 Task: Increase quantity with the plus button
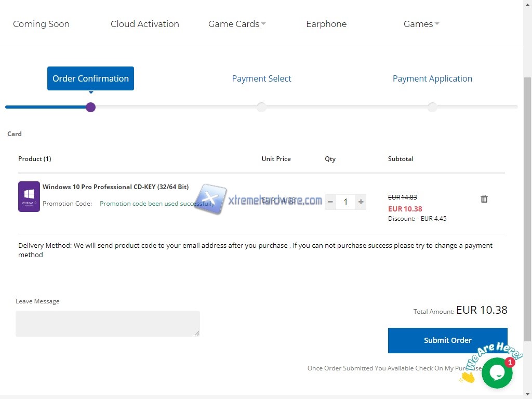(x=361, y=202)
